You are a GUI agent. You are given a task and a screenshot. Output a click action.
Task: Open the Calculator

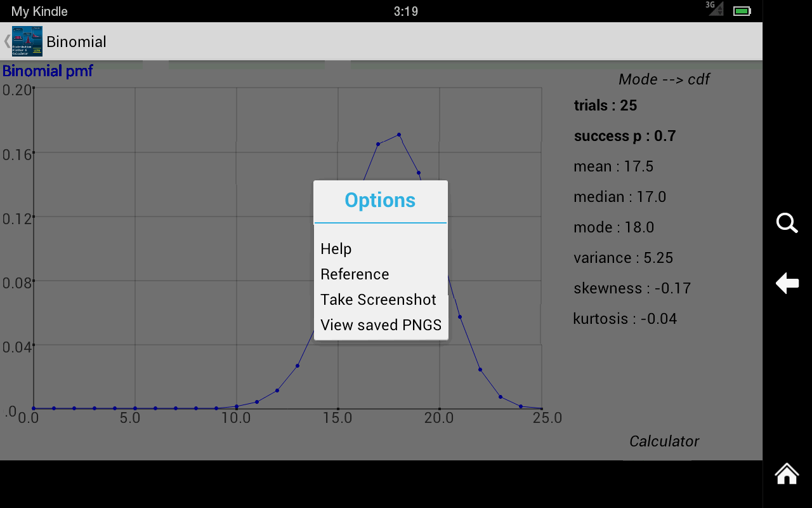click(664, 441)
